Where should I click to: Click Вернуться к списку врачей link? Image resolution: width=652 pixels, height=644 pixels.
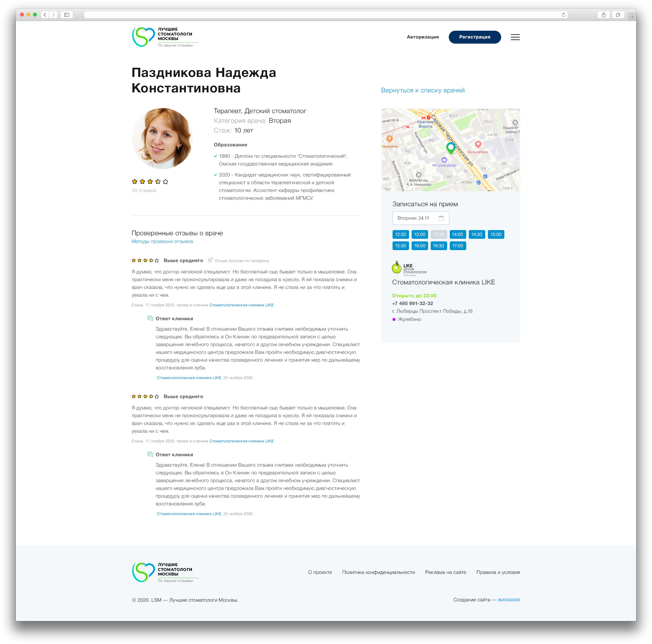tap(423, 90)
